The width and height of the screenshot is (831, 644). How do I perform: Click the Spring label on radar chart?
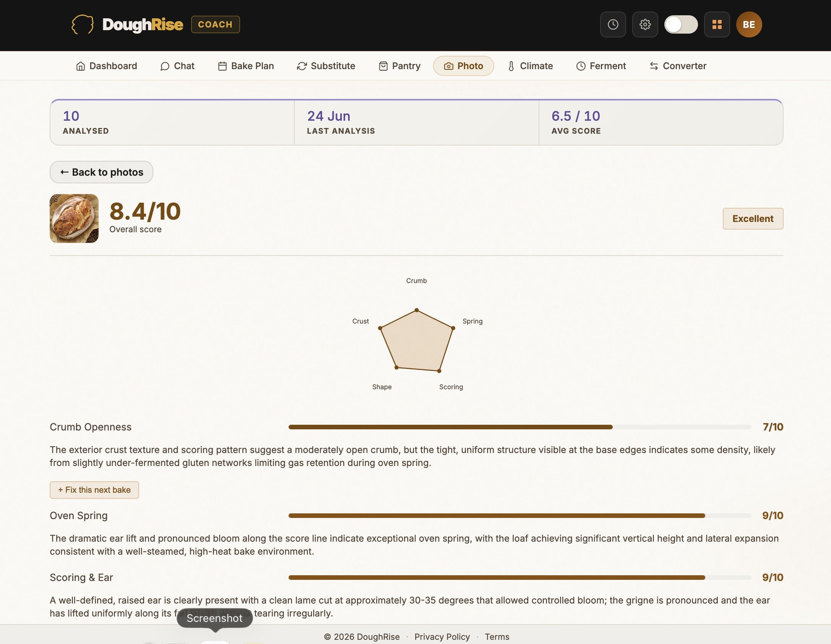(472, 321)
